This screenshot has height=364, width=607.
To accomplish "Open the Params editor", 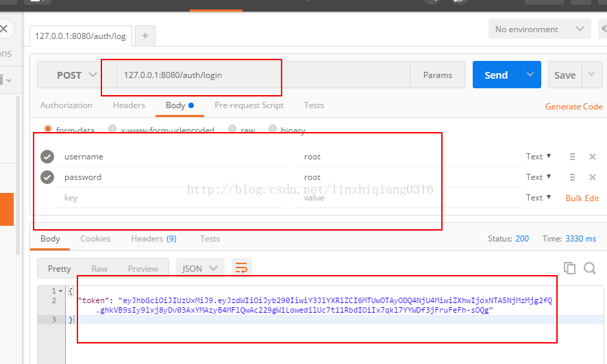I will point(438,75).
